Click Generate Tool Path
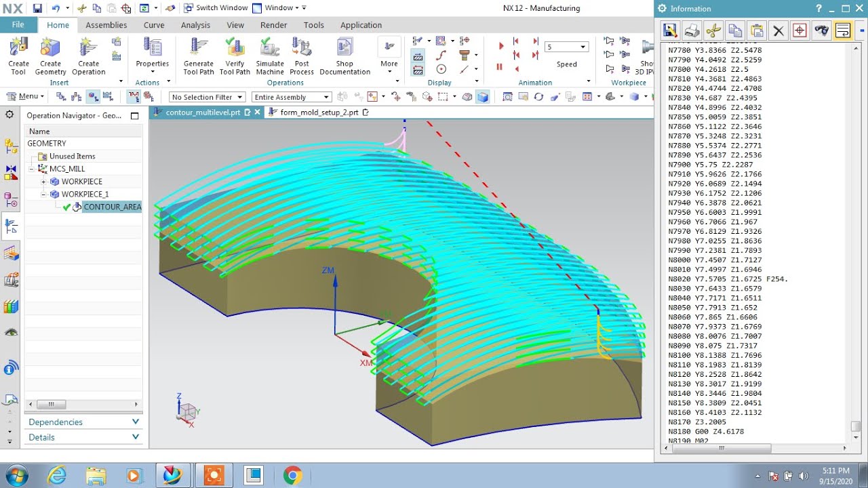This screenshot has height=488, width=868. (x=199, y=56)
